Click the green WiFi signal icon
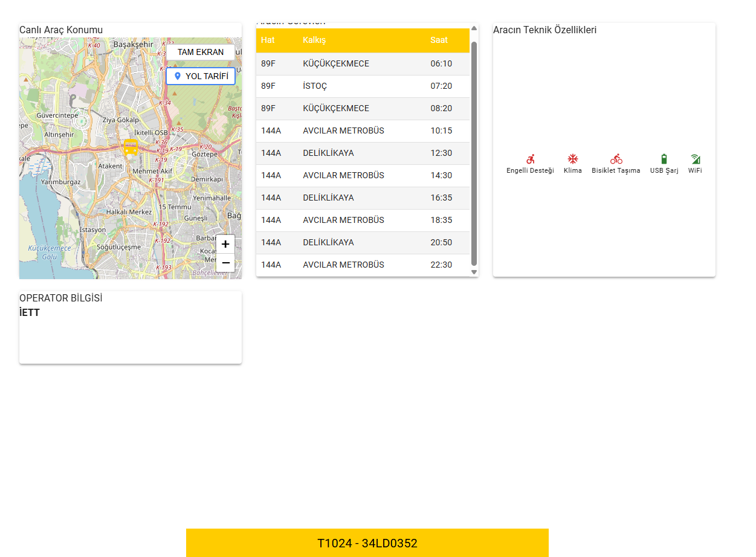 [x=695, y=159]
